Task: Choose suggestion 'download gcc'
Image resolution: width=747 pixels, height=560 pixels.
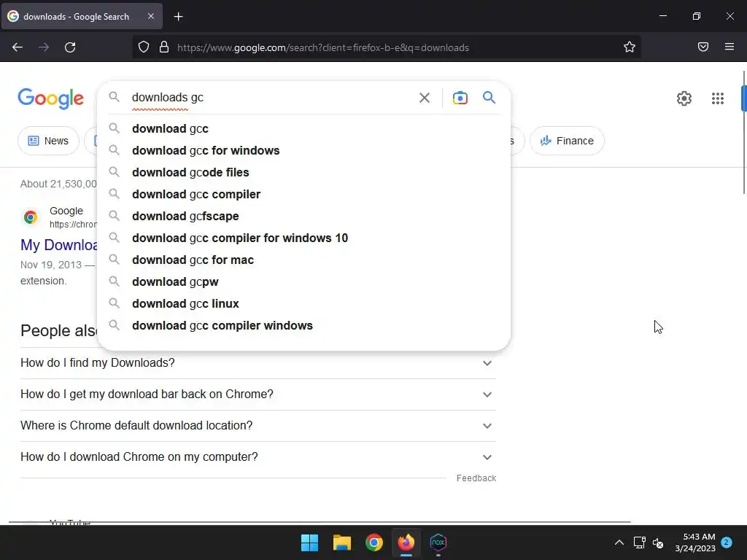Action: click(x=303, y=128)
